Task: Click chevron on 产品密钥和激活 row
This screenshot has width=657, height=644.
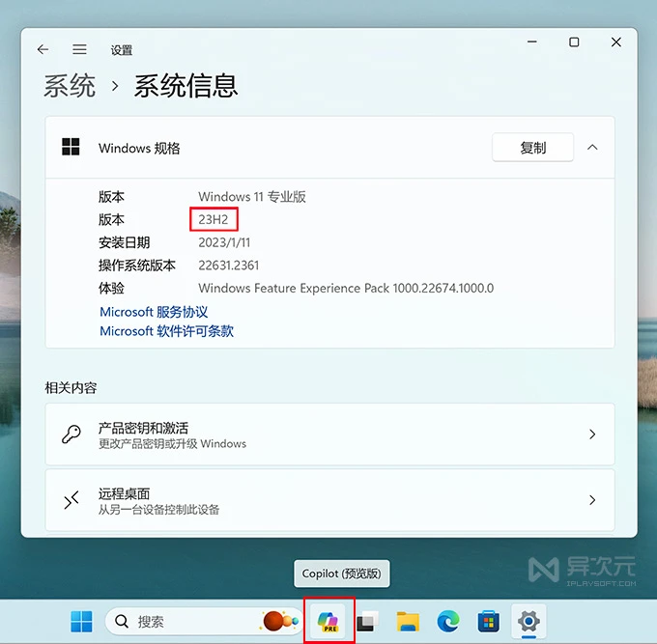Action: (592, 434)
